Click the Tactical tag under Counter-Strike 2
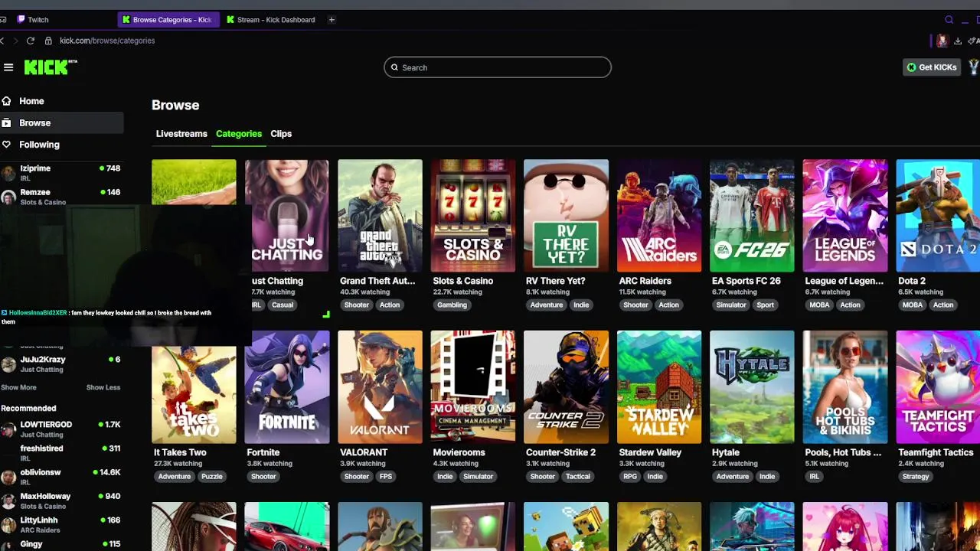Viewport: 980px width, 551px height. click(578, 476)
